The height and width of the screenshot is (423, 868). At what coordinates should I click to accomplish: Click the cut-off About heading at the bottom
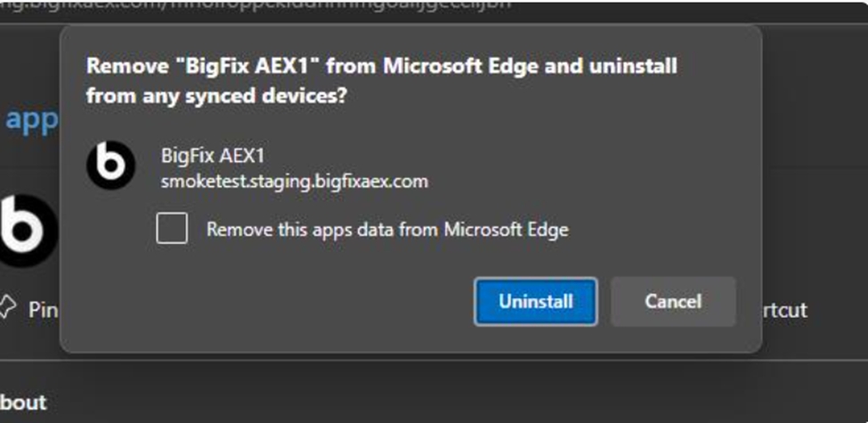tap(24, 403)
